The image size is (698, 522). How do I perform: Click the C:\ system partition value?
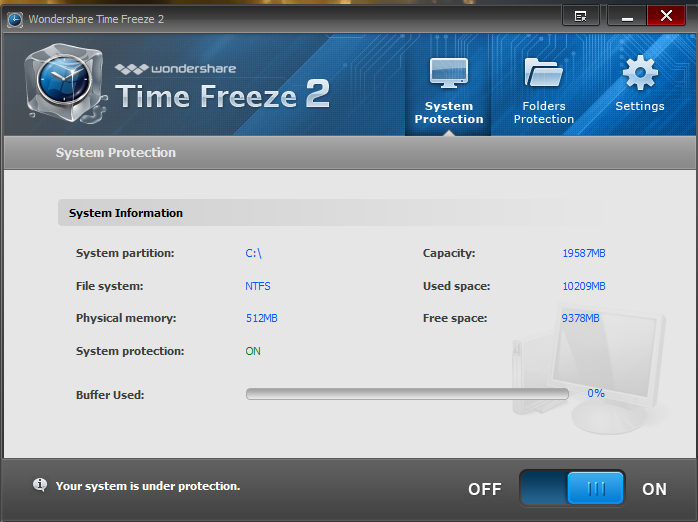[x=253, y=253]
